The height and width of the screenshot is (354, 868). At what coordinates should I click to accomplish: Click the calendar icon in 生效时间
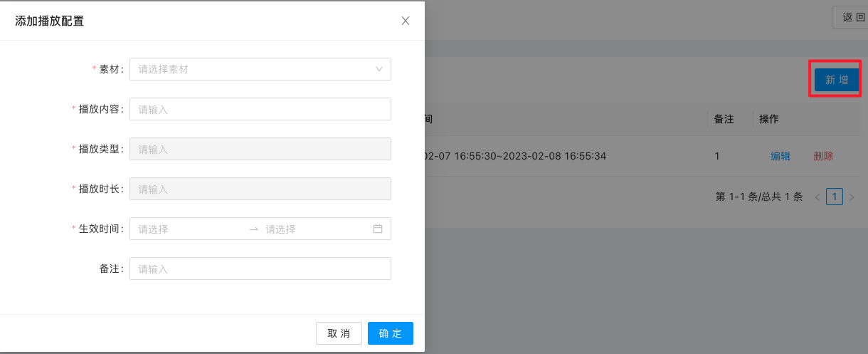(x=378, y=229)
